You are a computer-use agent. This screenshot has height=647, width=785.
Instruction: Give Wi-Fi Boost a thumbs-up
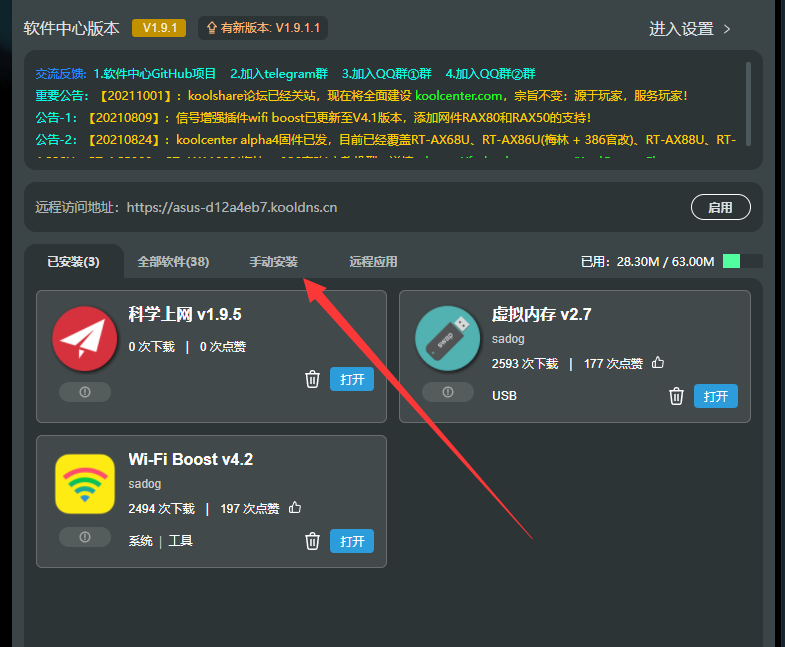294,508
